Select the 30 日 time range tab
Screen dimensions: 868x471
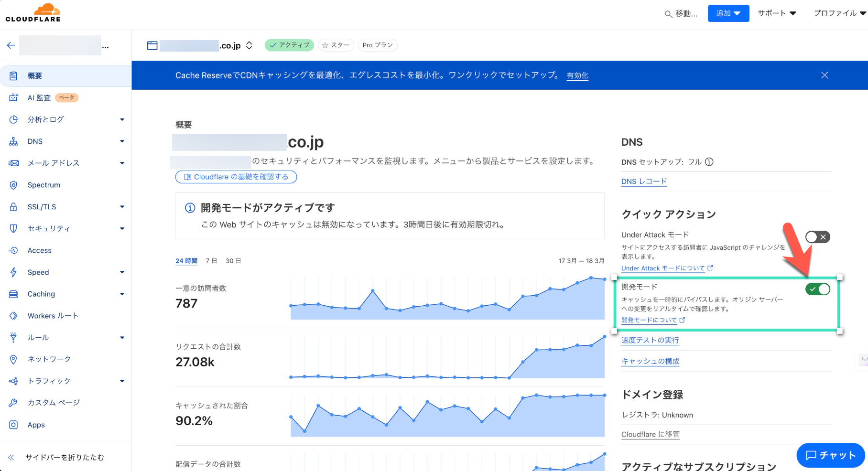[x=233, y=261]
